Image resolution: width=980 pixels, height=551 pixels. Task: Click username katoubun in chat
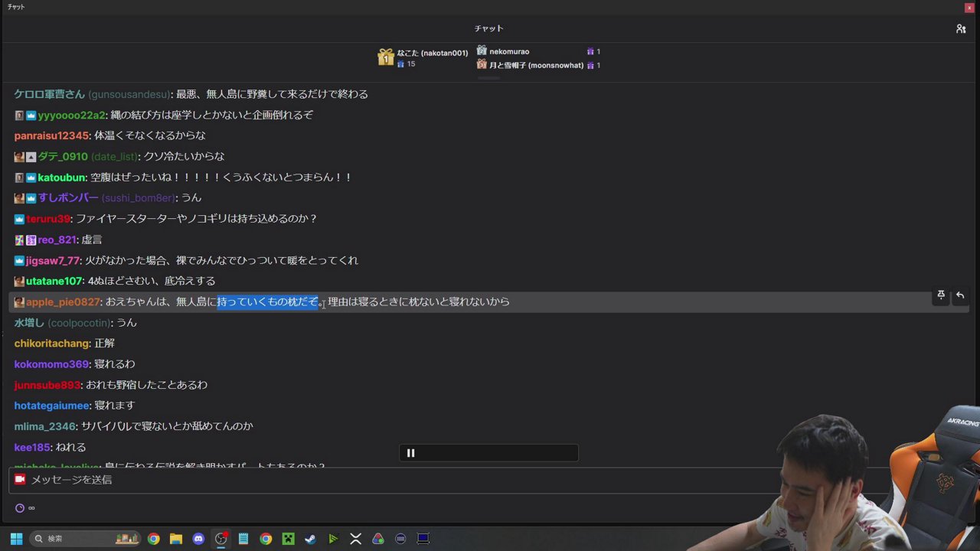click(x=62, y=178)
